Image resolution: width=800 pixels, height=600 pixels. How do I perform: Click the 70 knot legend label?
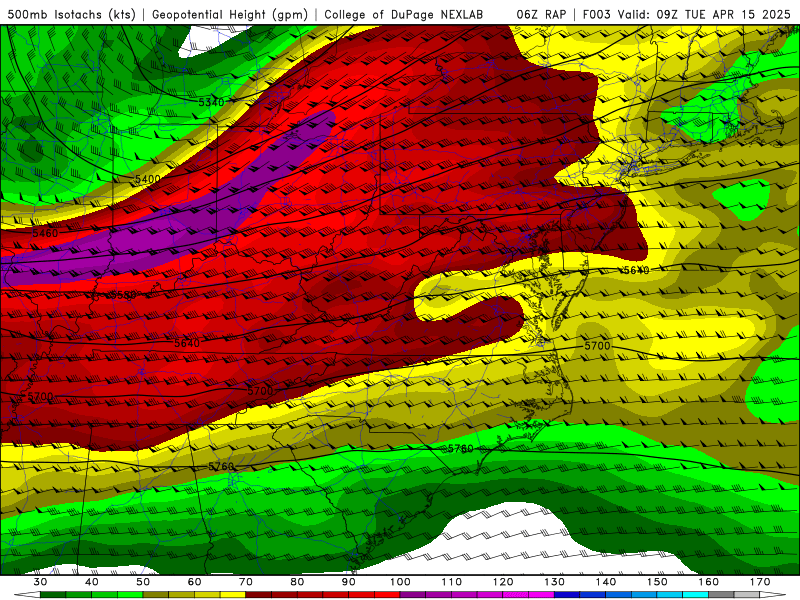[246, 582]
